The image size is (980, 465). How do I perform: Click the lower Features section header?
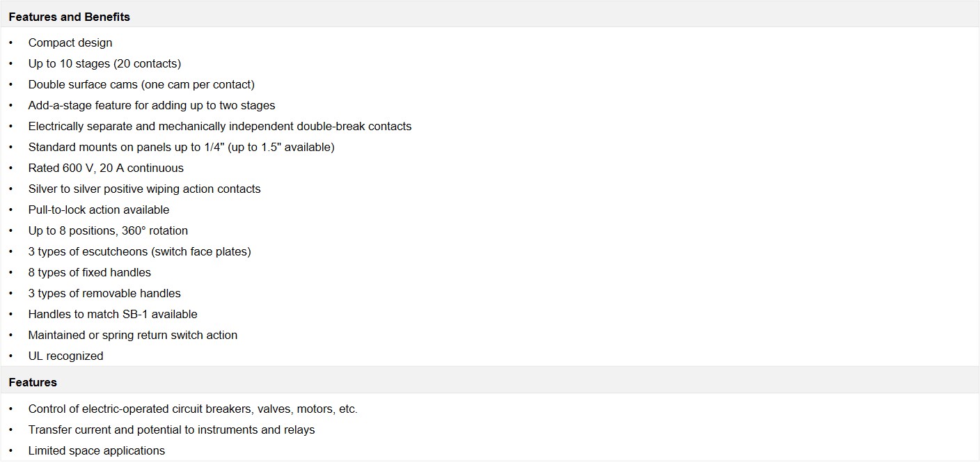coord(33,382)
